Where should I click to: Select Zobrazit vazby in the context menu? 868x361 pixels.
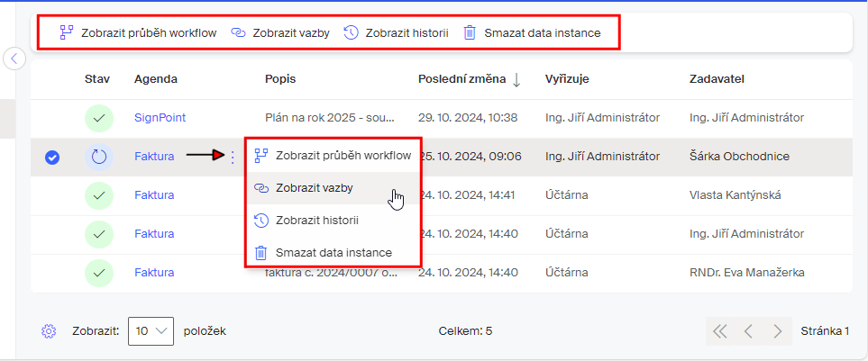[332, 188]
